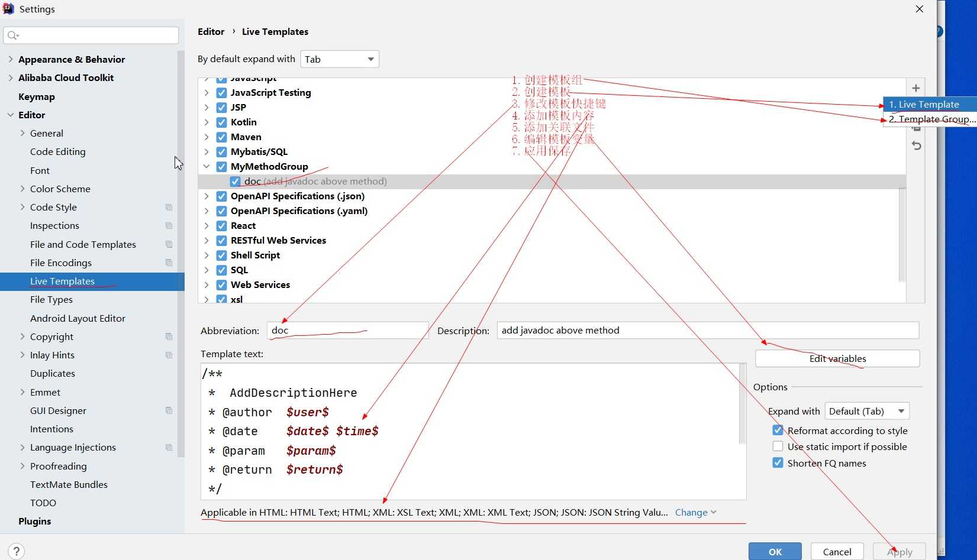Toggle the Maven group checkbox
The width and height of the screenshot is (977, 560).
click(x=221, y=137)
